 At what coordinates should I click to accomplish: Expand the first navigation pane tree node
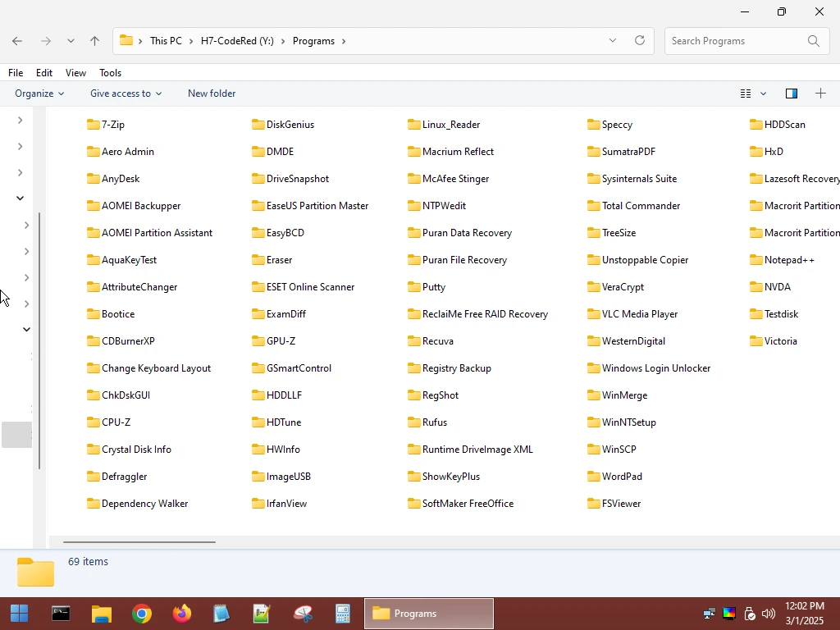click(x=20, y=120)
